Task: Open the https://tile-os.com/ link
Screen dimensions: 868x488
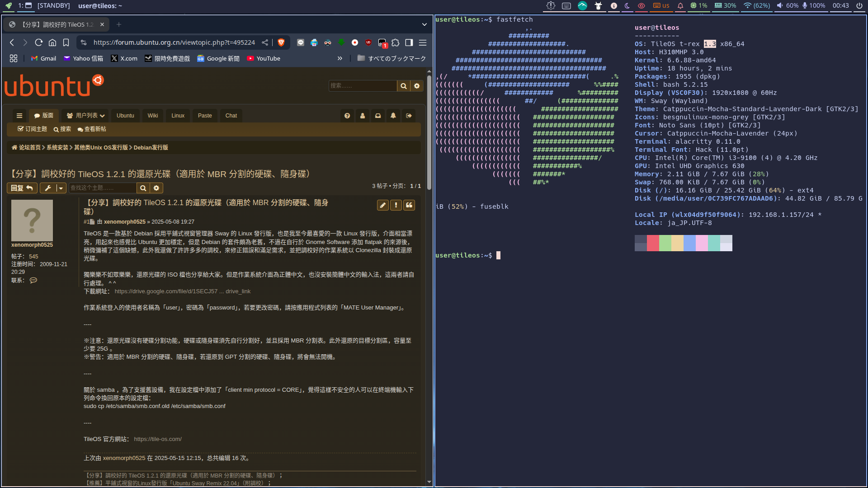Action: (x=158, y=439)
